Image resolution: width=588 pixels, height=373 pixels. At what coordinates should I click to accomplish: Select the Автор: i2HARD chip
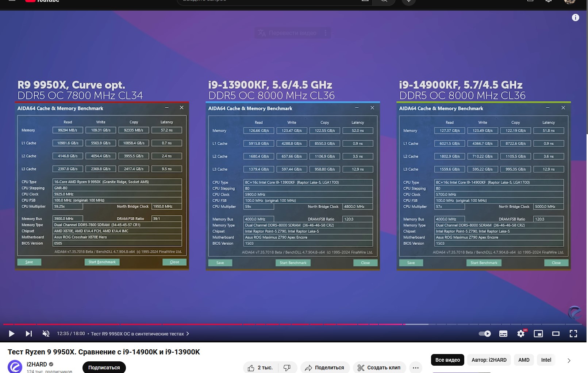click(x=489, y=360)
